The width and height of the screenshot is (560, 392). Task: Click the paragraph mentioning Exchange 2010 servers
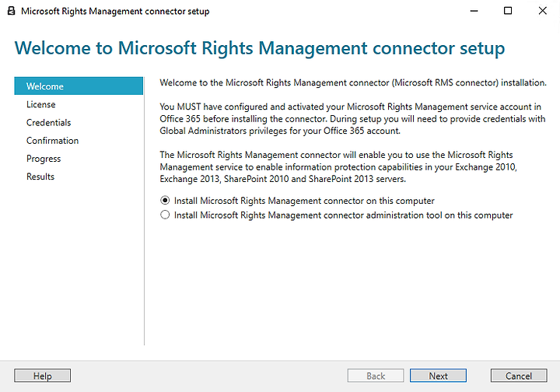(338, 166)
